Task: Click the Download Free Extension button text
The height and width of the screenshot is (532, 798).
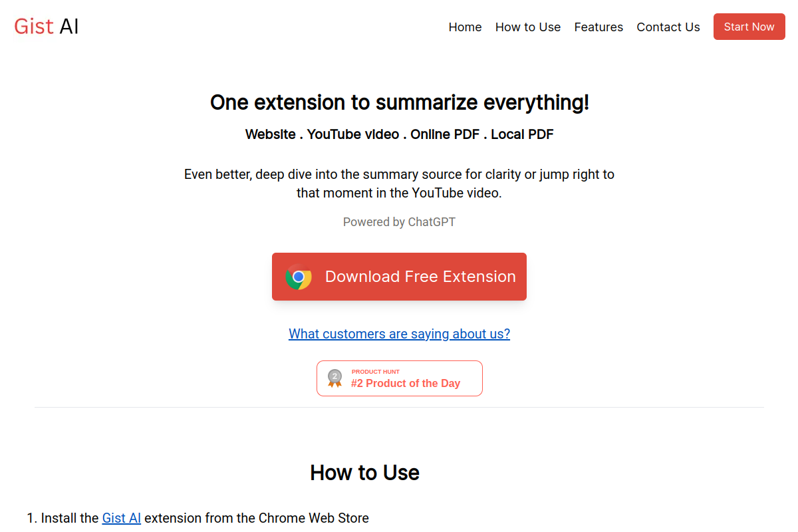Action: tap(420, 277)
